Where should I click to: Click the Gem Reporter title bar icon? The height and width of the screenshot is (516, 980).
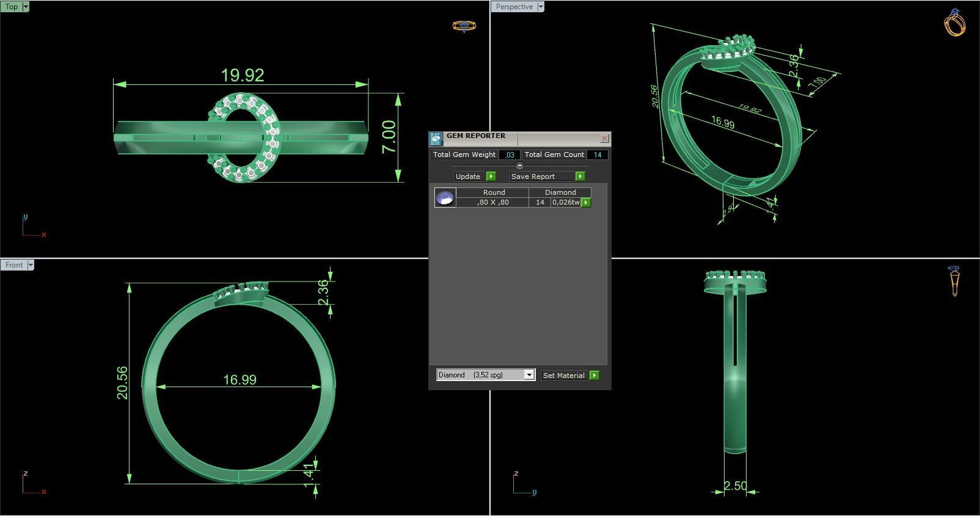436,139
